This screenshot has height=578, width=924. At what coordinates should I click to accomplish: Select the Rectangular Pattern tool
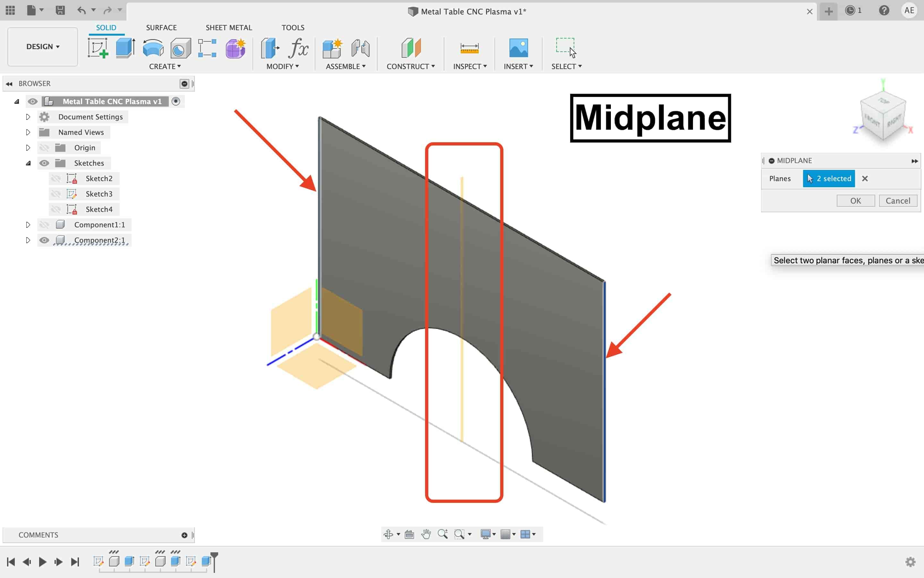207,48
